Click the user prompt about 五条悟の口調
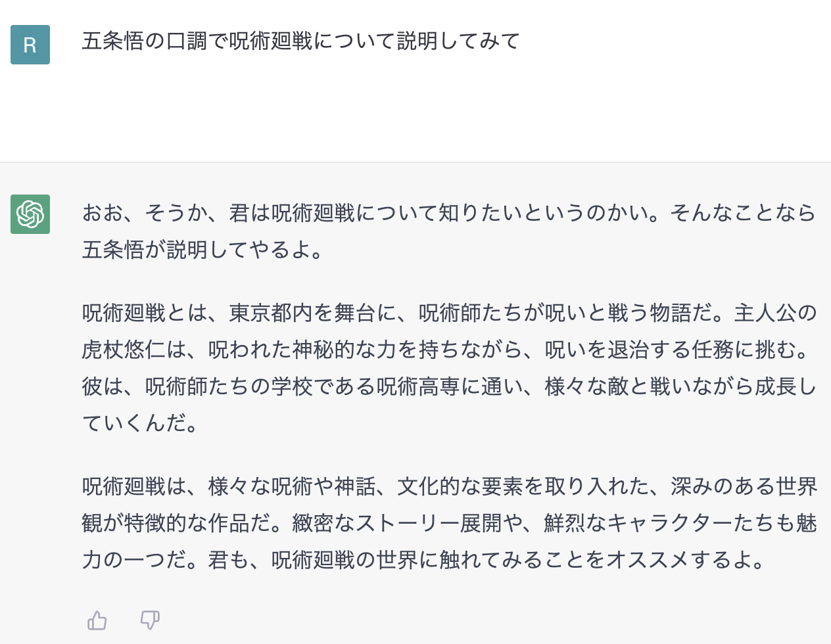This screenshot has height=644, width=831. (301, 41)
